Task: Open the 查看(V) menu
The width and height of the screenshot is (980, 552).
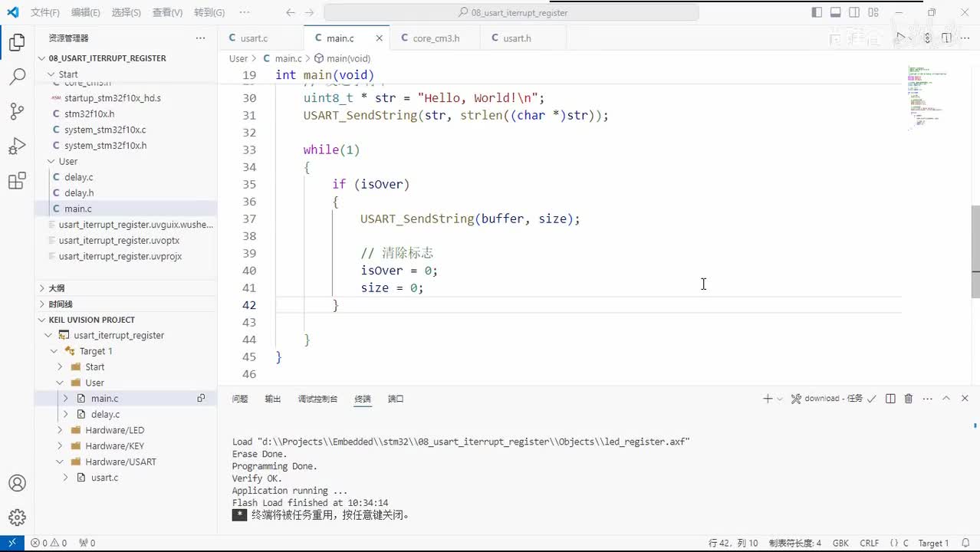Action: pyautogui.click(x=167, y=12)
